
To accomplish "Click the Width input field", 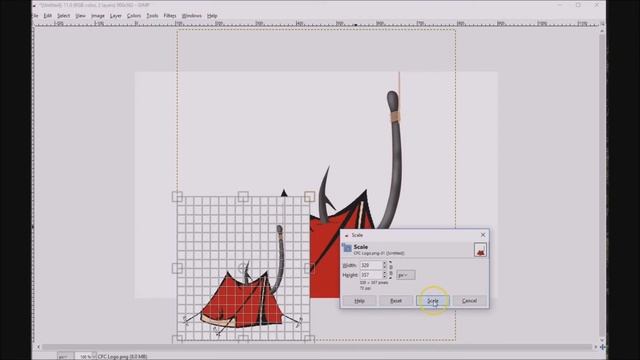I will point(371,265).
